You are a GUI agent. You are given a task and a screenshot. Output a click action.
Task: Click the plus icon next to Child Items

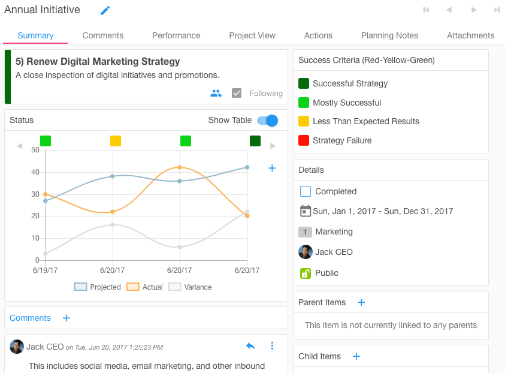tap(356, 356)
